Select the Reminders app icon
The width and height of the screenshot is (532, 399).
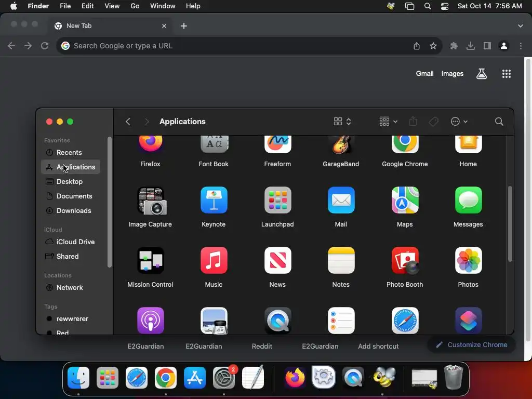click(x=341, y=321)
